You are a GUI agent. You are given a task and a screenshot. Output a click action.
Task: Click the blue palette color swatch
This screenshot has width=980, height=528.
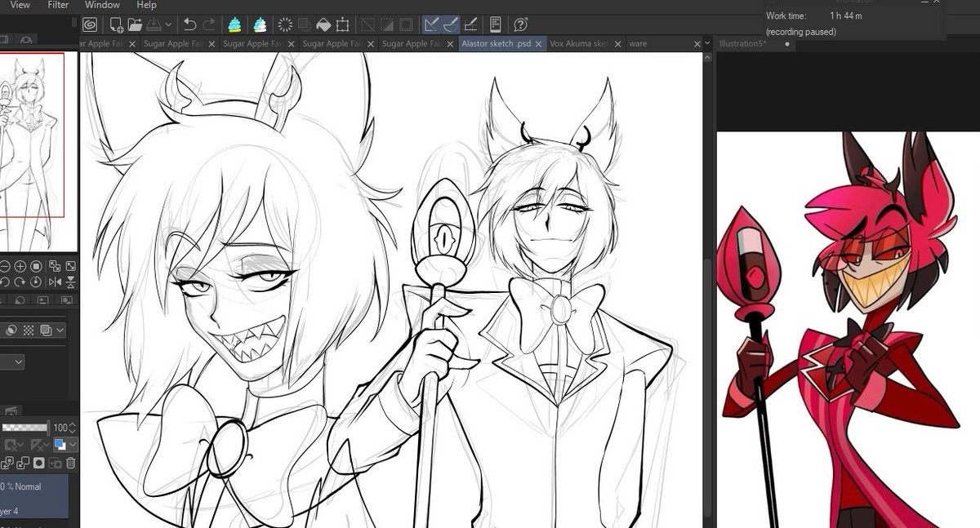[x=59, y=446]
